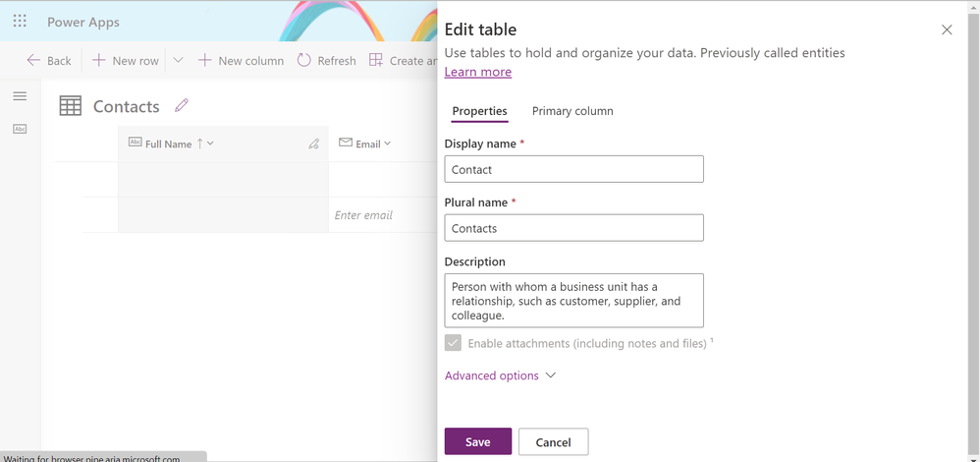Open the Learn more link

(478, 72)
